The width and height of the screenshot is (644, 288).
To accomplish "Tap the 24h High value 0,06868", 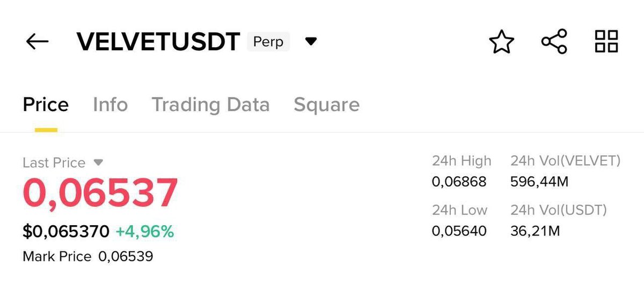I will [x=459, y=182].
